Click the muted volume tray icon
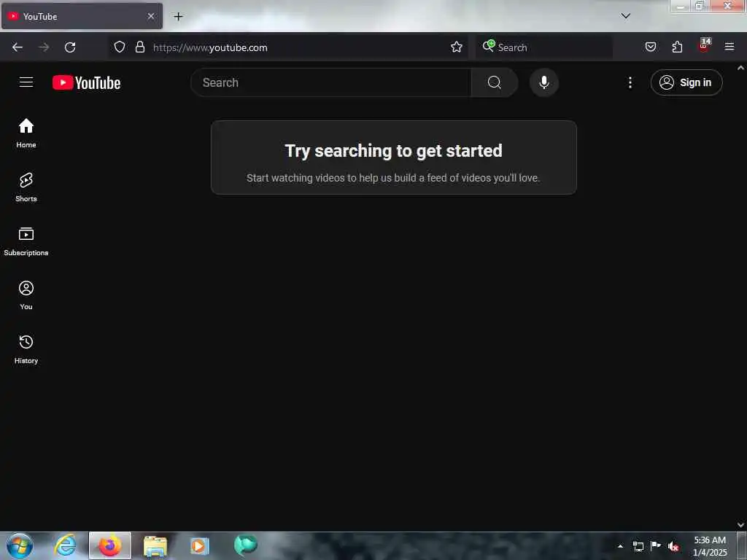This screenshot has width=747, height=560. click(x=673, y=546)
